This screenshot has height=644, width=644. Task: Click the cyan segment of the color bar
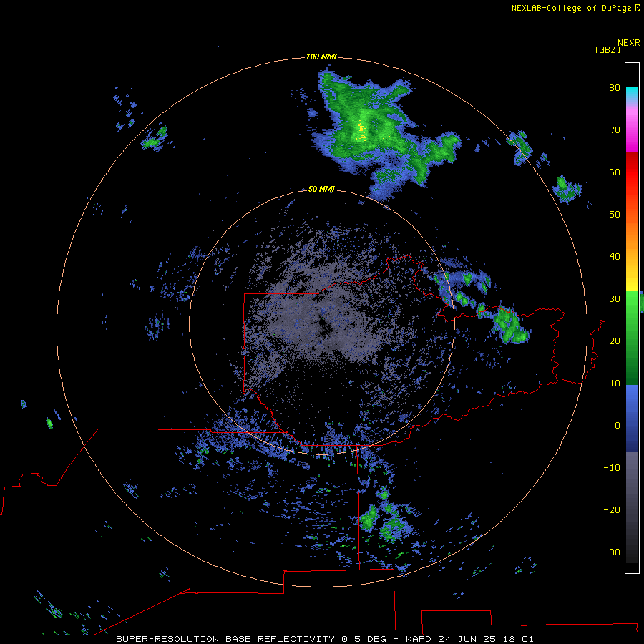point(632,94)
